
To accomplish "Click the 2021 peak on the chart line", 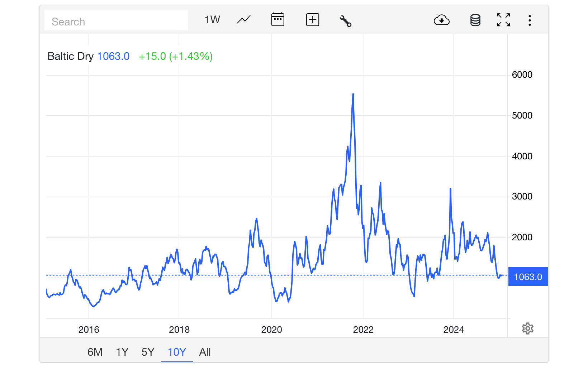I will (353, 94).
